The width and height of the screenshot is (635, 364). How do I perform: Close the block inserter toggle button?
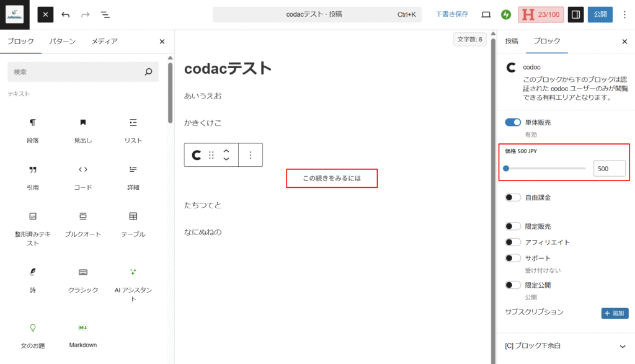coord(45,15)
